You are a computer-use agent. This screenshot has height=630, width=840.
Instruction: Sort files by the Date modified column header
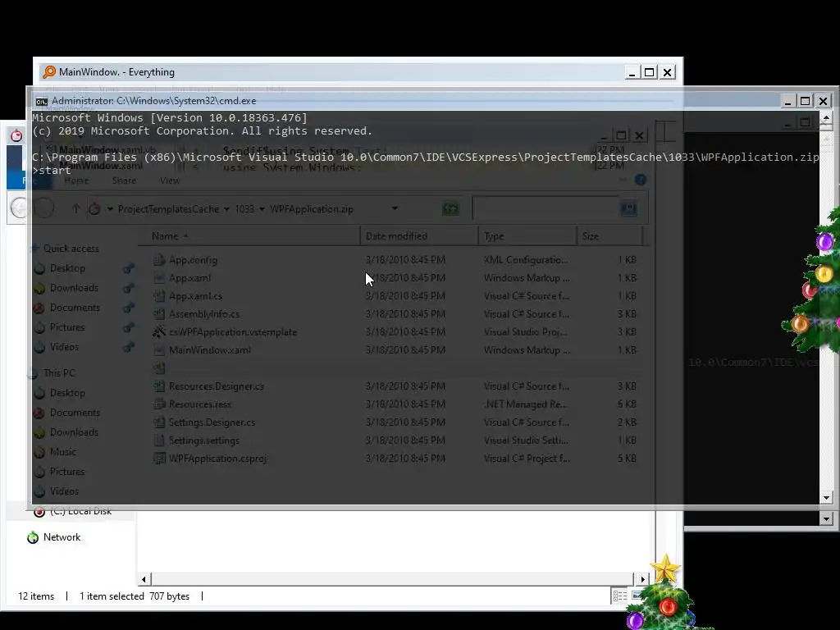(419, 236)
